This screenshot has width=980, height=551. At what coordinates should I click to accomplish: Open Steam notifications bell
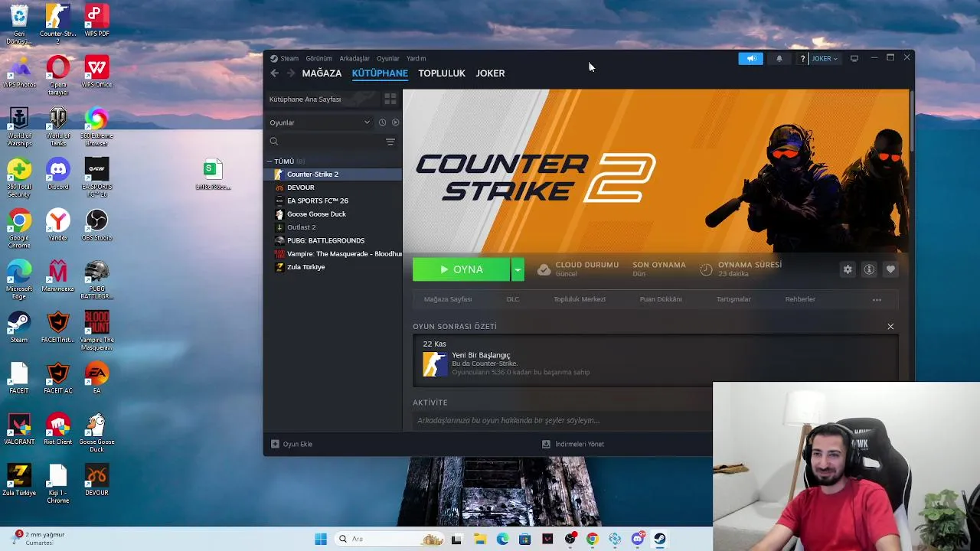pos(779,58)
